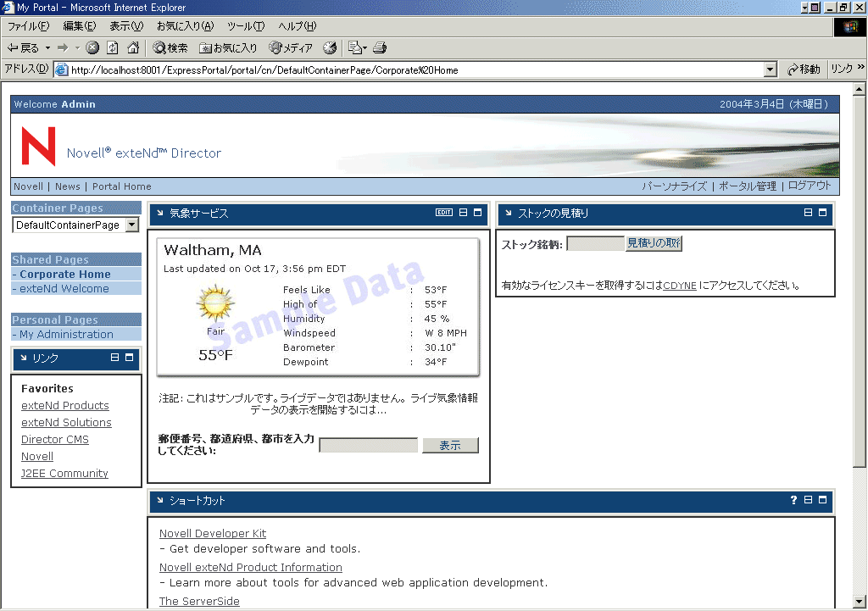Go to browser Home icon

coord(133,48)
